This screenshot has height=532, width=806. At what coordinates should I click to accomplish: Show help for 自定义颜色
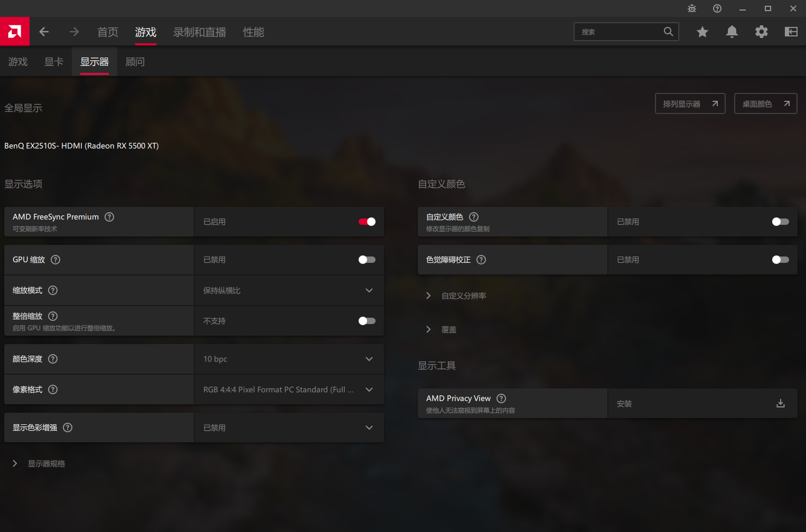tap(474, 217)
